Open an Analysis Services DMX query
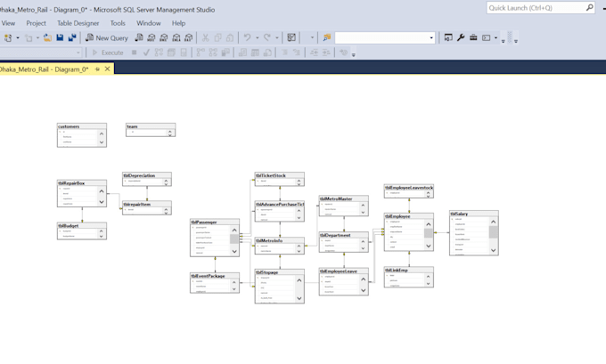This screenshot has width=606, height=364. click(x=164, y=37)
